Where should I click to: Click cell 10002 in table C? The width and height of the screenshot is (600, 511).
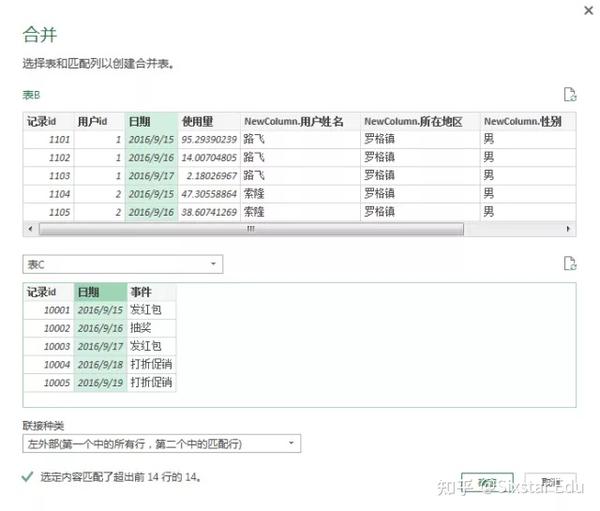(x=49, y=328)
